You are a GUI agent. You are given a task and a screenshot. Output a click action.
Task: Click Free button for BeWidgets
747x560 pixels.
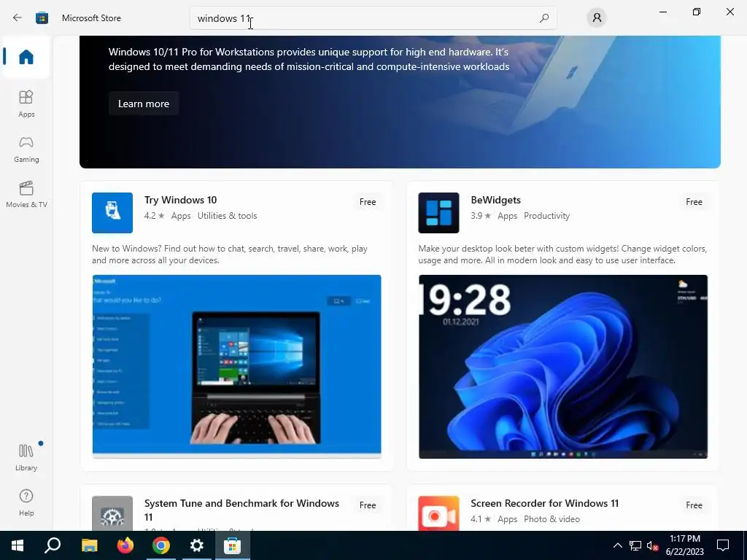click(694, 202)
